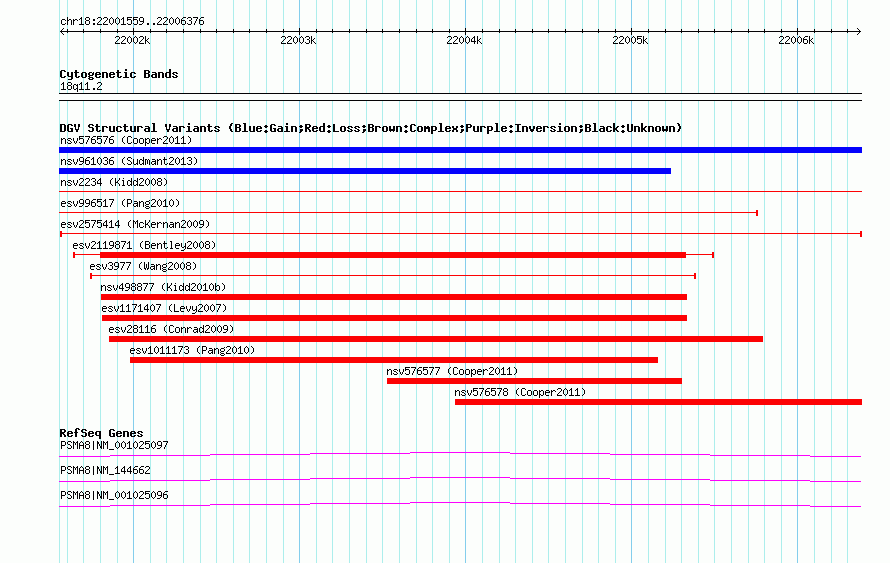Open the esv3977 (Wang2008) label

143,266
